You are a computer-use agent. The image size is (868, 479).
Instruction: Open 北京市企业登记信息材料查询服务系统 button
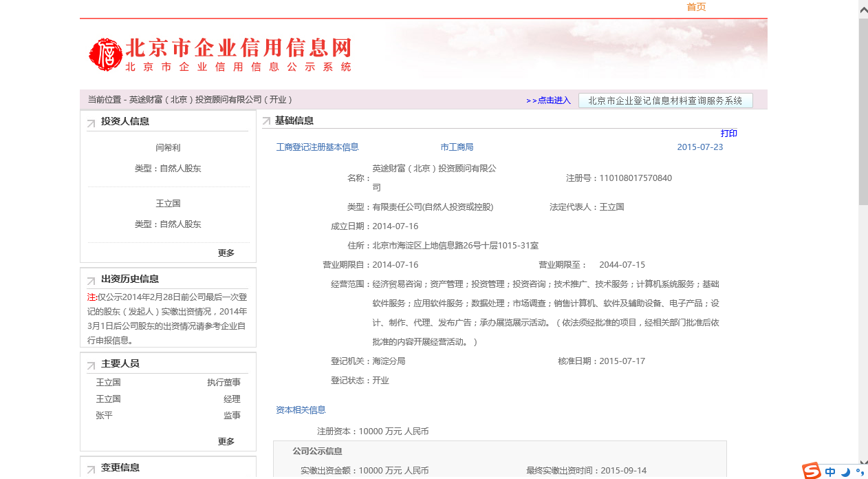coord(665,100)
